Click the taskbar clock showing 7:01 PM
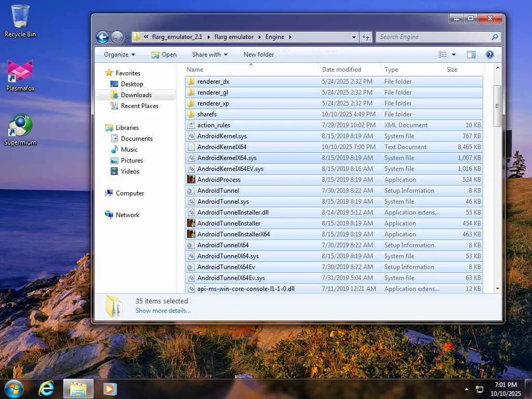The width and height of the screenshot is (532, 399). coord(506,389)
